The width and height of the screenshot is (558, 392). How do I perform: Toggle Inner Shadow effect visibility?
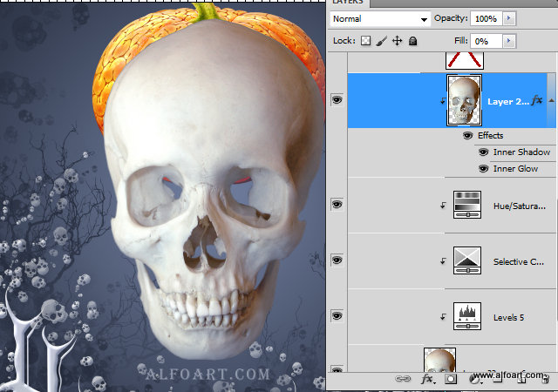(485, 152)
